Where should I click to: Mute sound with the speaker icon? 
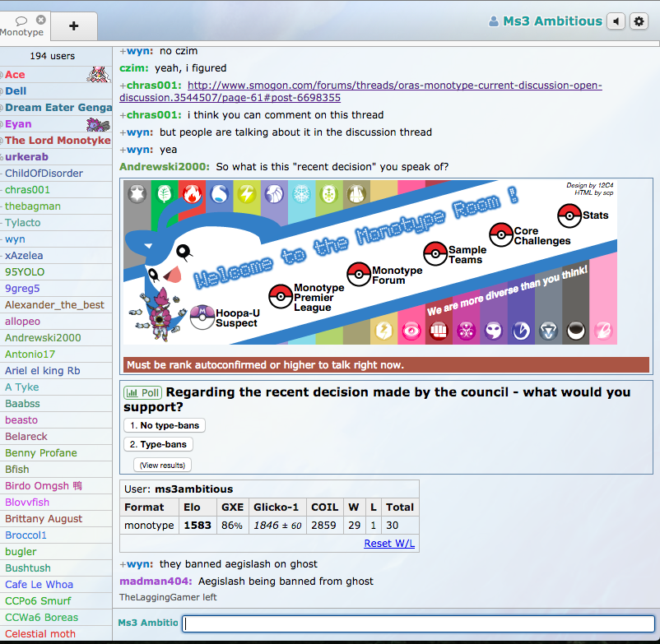616,21
